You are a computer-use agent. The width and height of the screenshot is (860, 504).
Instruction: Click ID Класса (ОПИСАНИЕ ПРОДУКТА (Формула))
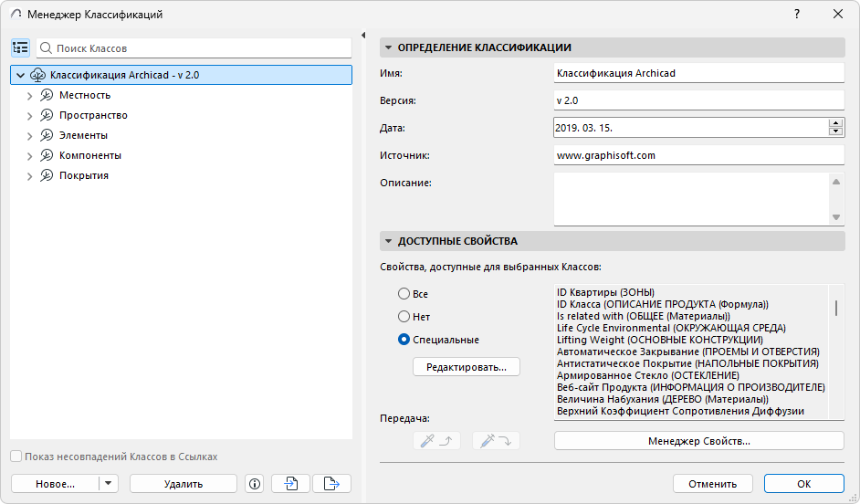[663, 304]
